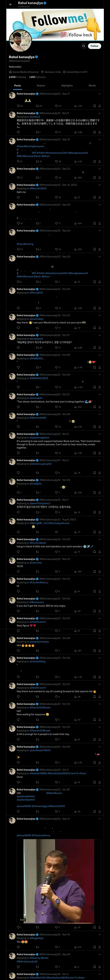
Task: Go back using the top-left arrow
Action: tap(11, 5)
